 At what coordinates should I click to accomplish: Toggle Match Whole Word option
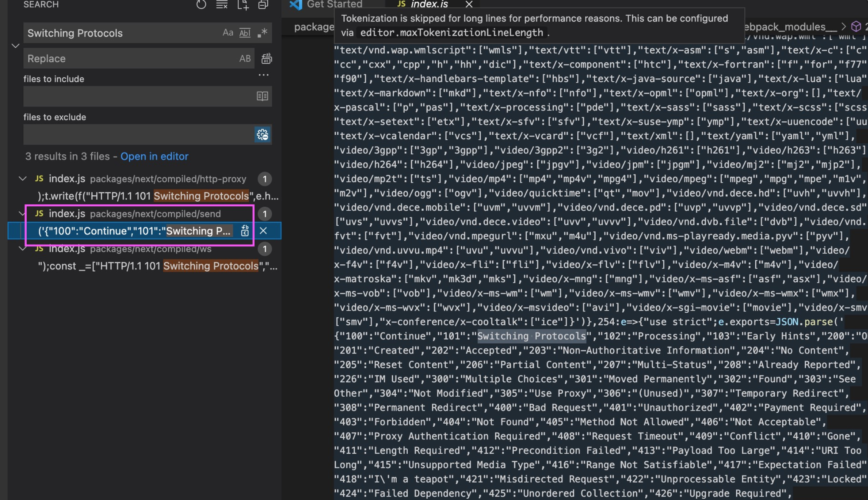tap(245, 33)
